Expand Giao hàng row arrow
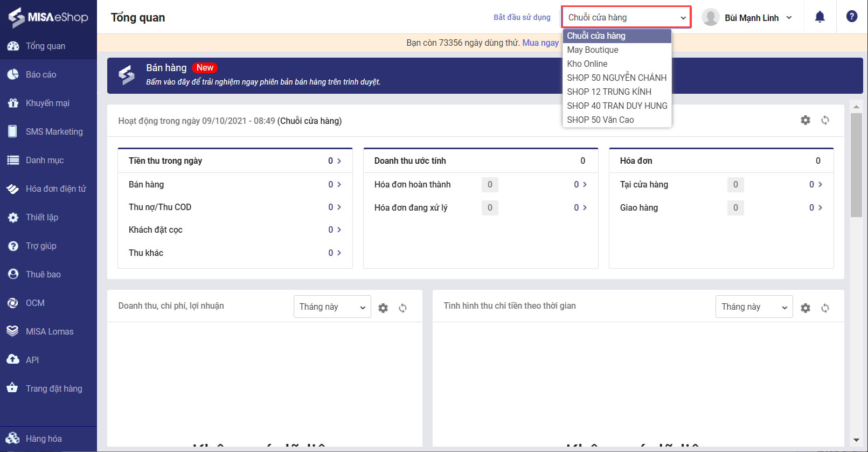Image resolution: width=868 pixels, height=452 pixels. click(x=820, y=207)
